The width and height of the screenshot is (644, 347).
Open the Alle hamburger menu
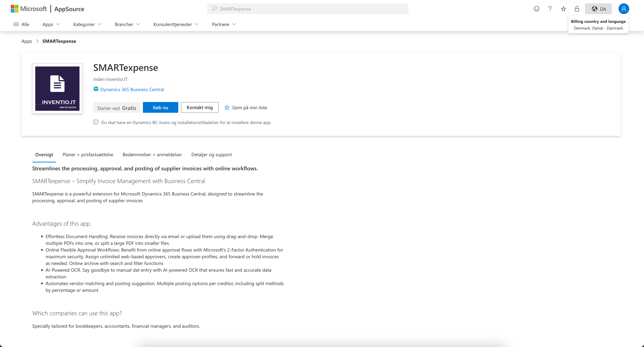(21, 24)
